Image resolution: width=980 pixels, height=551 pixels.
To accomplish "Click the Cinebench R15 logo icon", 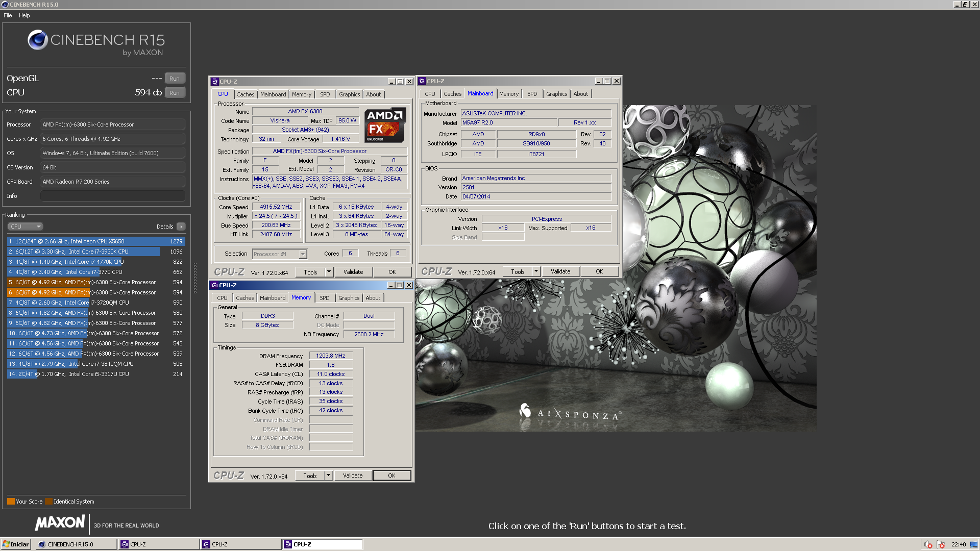I will point(38,40).
